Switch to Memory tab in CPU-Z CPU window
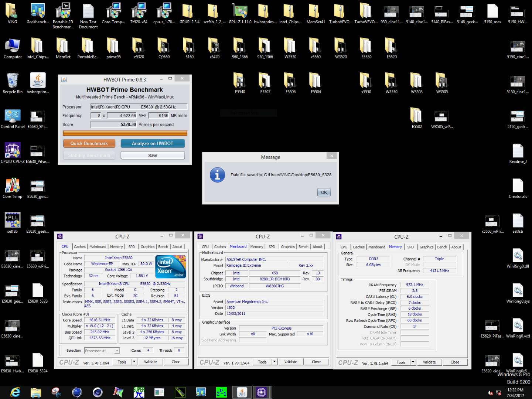 pyautogui.click(x=116, y=247)
